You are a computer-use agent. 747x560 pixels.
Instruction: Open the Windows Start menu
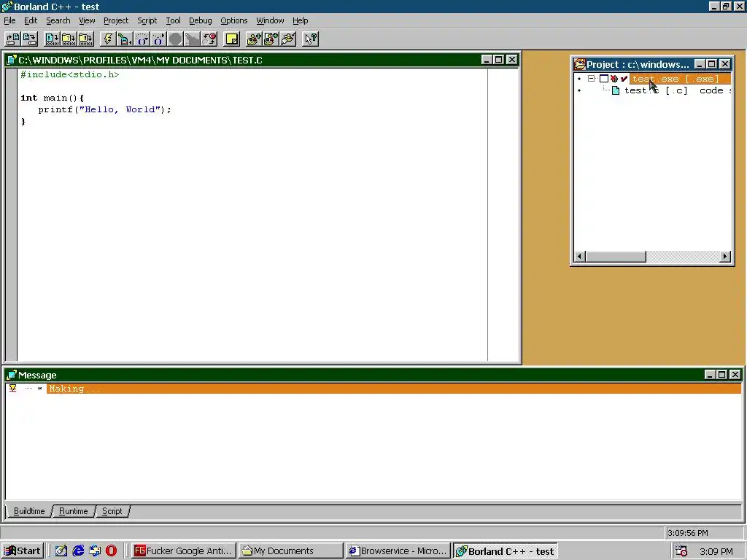(x=23, y=551)
